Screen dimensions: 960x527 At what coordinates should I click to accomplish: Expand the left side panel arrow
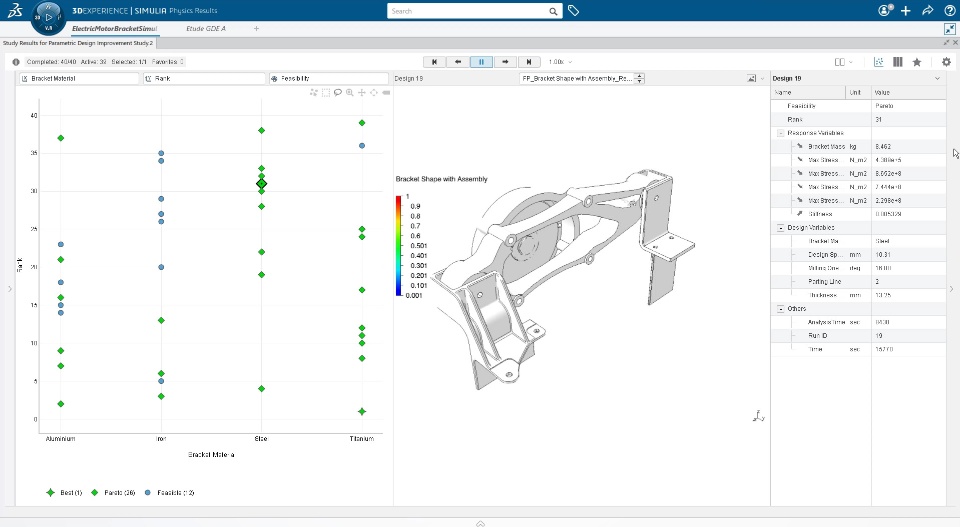10,288
